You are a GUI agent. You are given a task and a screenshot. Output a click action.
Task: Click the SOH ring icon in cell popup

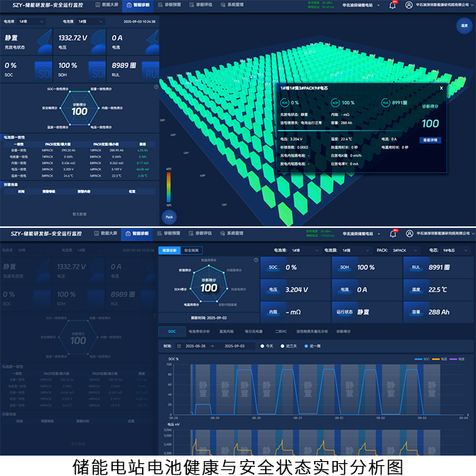coord(335,103)
